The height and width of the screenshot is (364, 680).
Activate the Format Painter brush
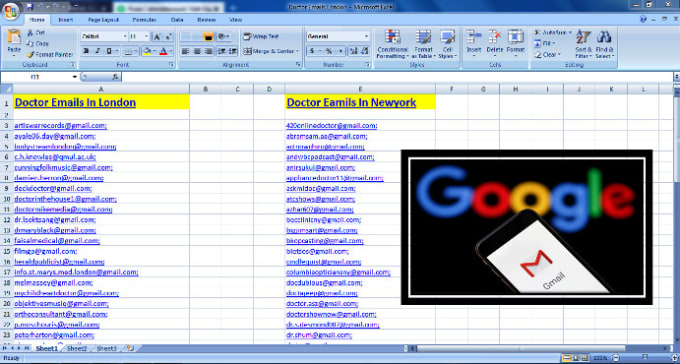30,55
